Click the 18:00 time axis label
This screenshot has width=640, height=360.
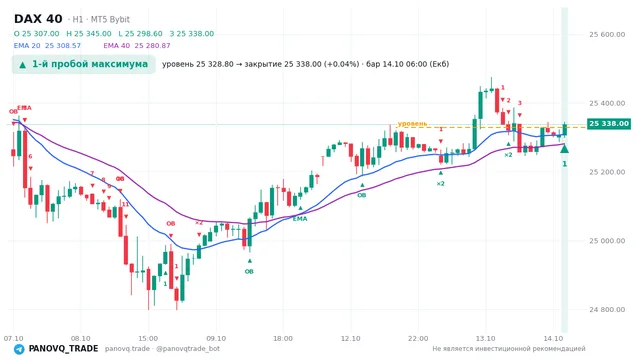click(x=283, y=338)
